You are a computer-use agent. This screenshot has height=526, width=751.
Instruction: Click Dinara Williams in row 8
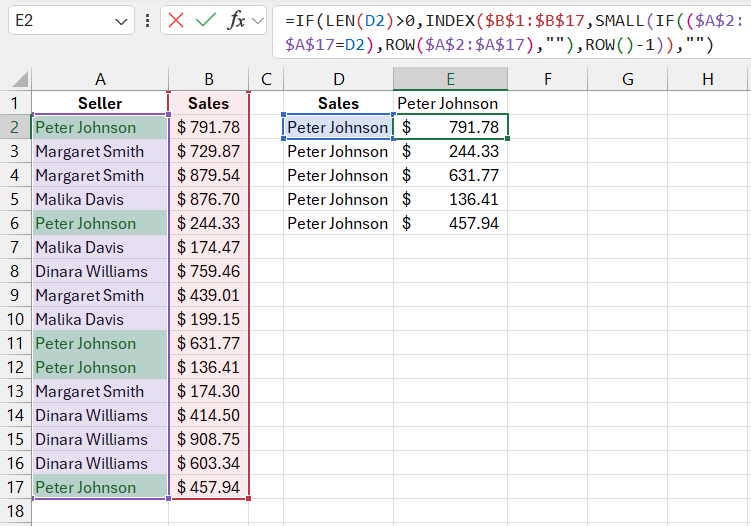coord(100,271)
